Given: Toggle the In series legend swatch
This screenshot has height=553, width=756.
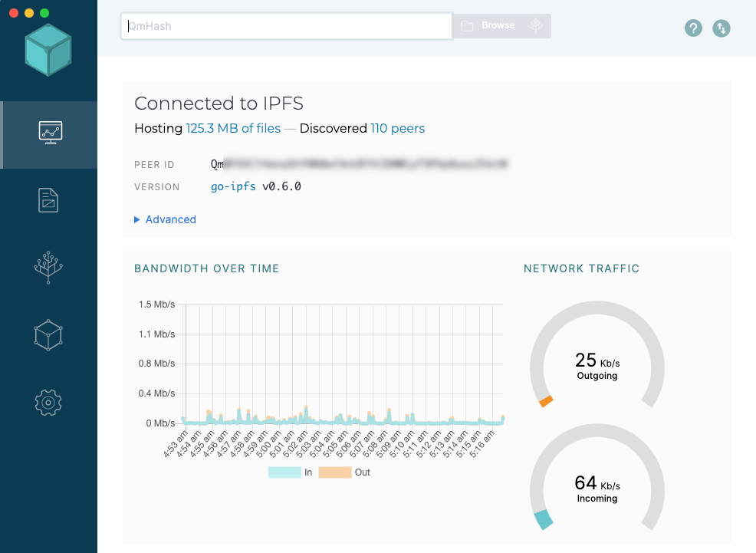Looking at the screenshot, I should click(284, 472).
